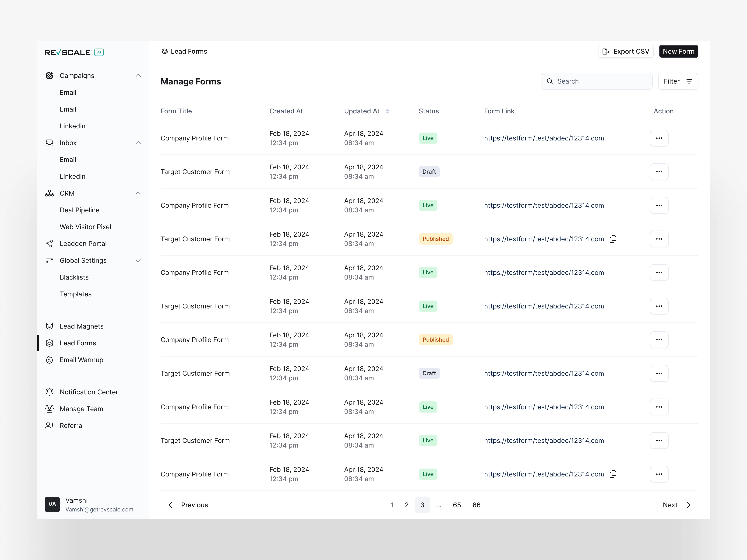Collapse the Campaigns section chevron
The width and height of the screenshot is (747, 560).
138,76
